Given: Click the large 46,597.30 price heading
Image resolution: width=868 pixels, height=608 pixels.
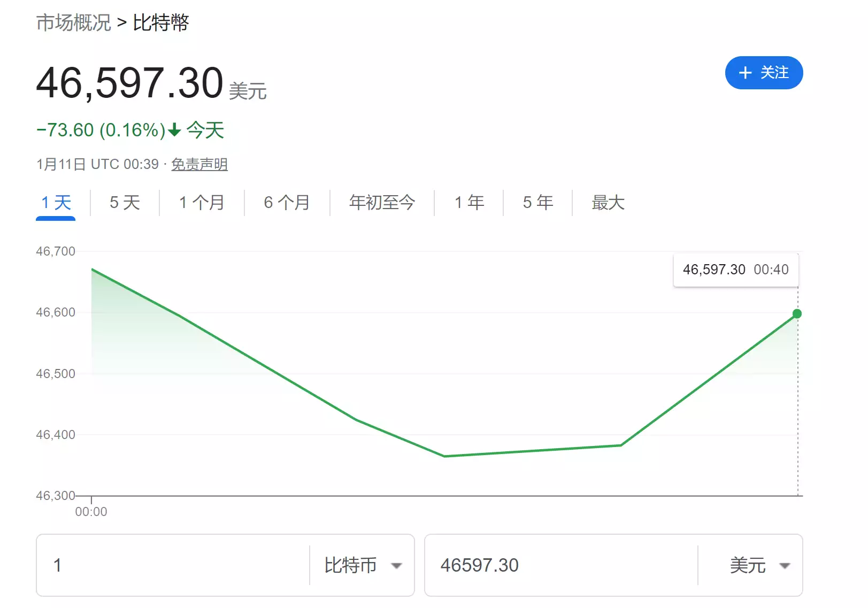Looking at the screenshot, I should click(x=130, y=83).
